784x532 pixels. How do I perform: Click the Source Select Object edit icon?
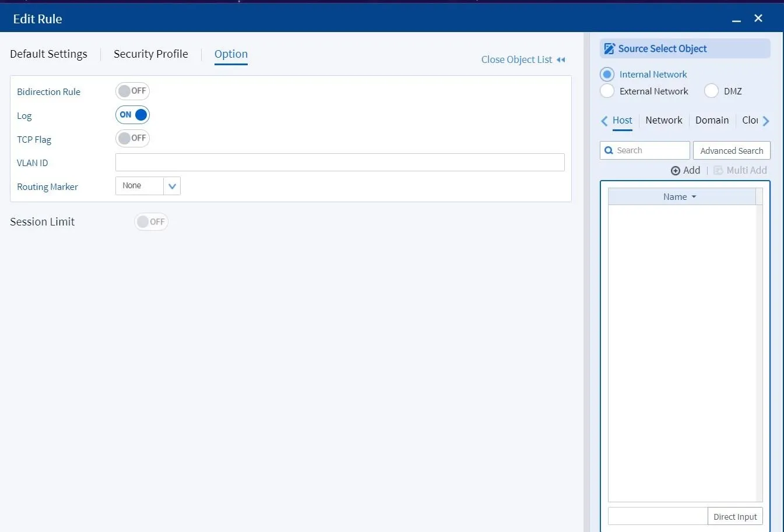tap(609, 49)
